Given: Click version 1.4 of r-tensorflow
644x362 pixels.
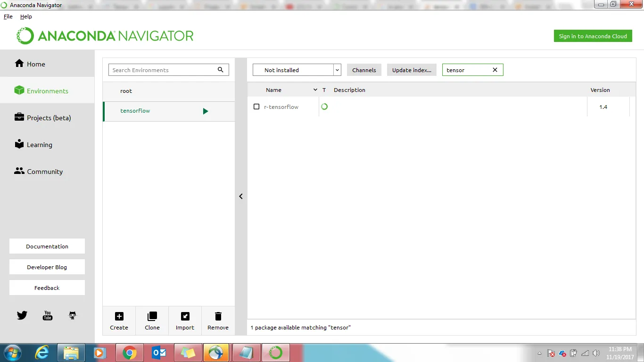Looking at the screenshot, I should pyautogui.click(x=603, y=107).
